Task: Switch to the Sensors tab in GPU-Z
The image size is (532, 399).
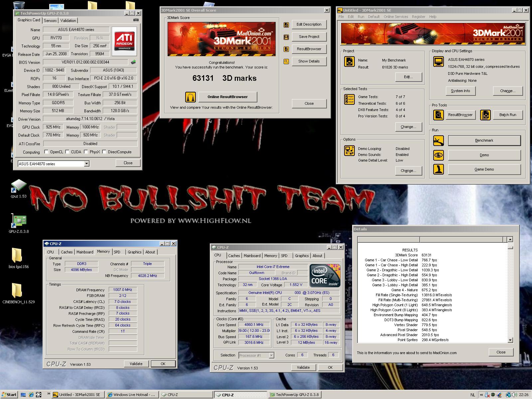Action: 50,21
